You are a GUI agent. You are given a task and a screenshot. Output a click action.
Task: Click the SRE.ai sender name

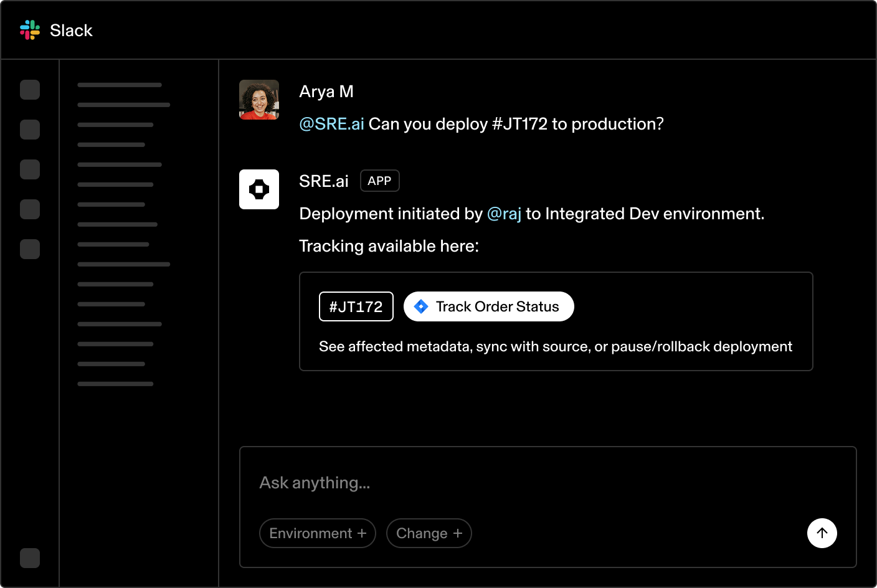324,181
